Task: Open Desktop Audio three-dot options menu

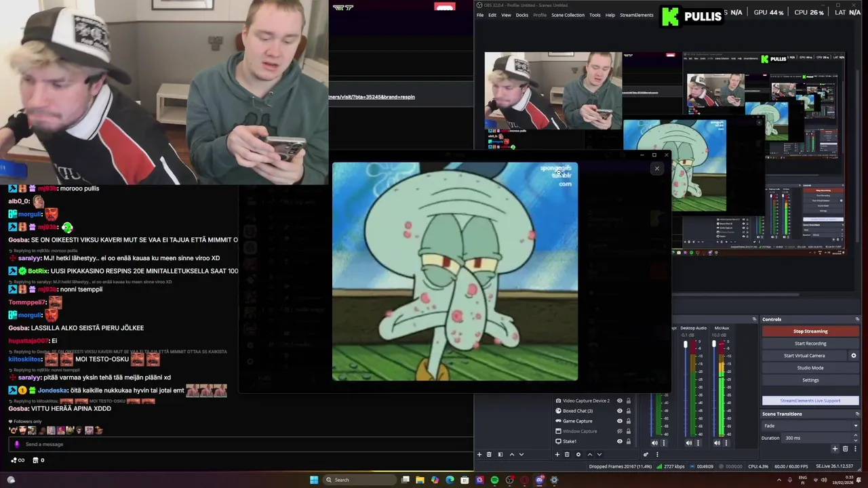Action: (698, 443)
